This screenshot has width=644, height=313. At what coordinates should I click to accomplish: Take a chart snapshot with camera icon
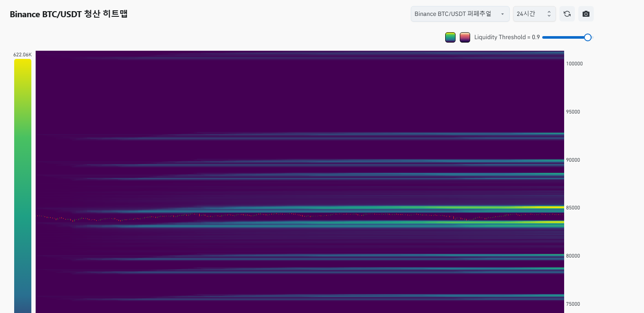(586, 14)
